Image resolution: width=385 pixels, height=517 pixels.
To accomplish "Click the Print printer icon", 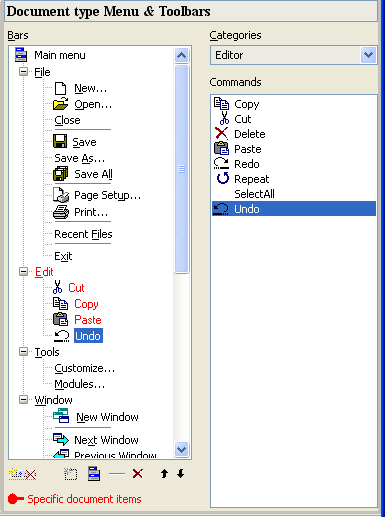I will 61,212.
